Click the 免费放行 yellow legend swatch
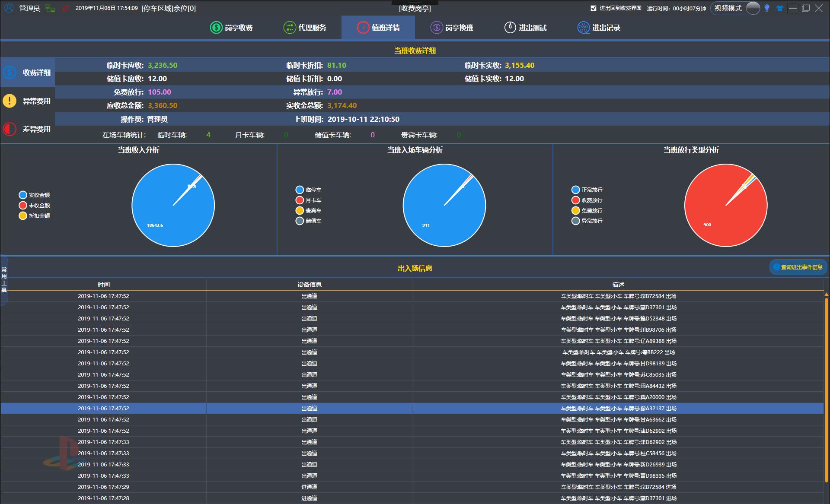Screen dimensions: 830x504 point(575,211)
